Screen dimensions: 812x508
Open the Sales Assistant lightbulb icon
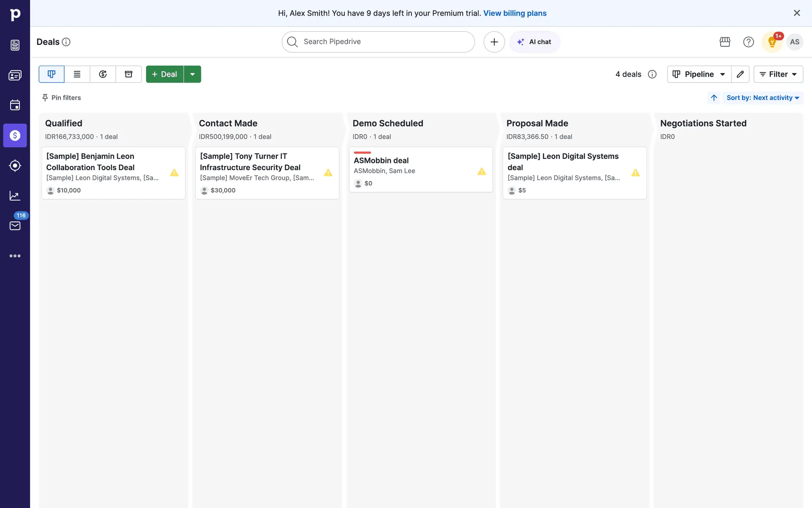[772, 42]
